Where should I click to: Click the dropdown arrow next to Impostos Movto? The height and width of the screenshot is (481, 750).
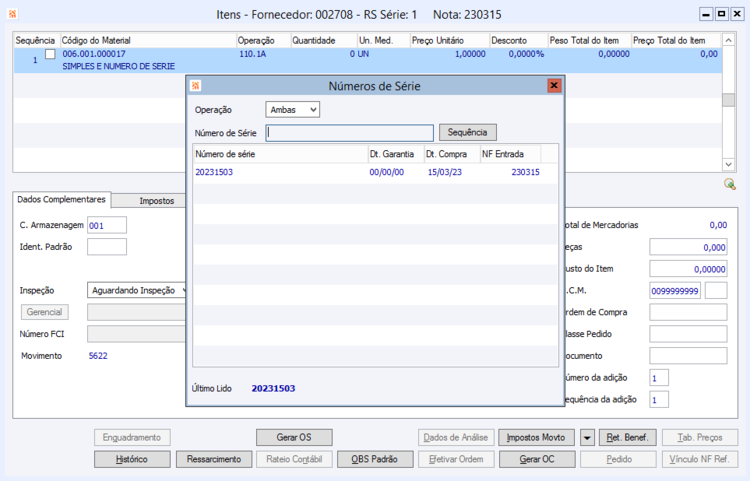[x=587, y=437]
